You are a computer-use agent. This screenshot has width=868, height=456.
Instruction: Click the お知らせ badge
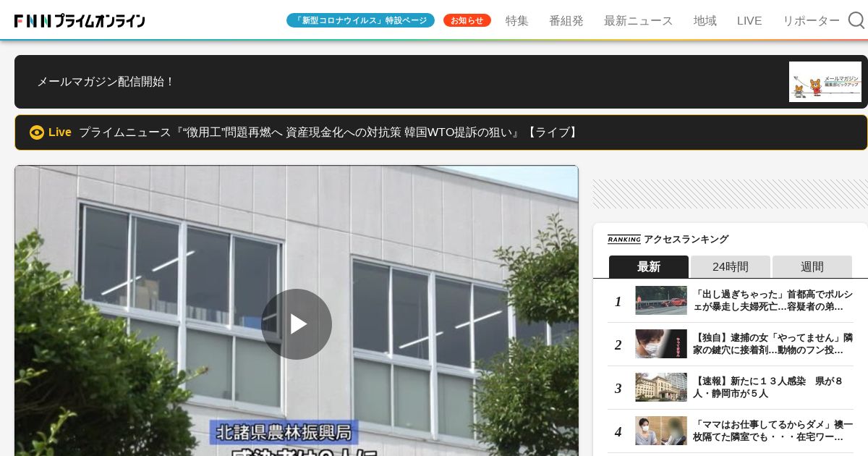point(467,20)
